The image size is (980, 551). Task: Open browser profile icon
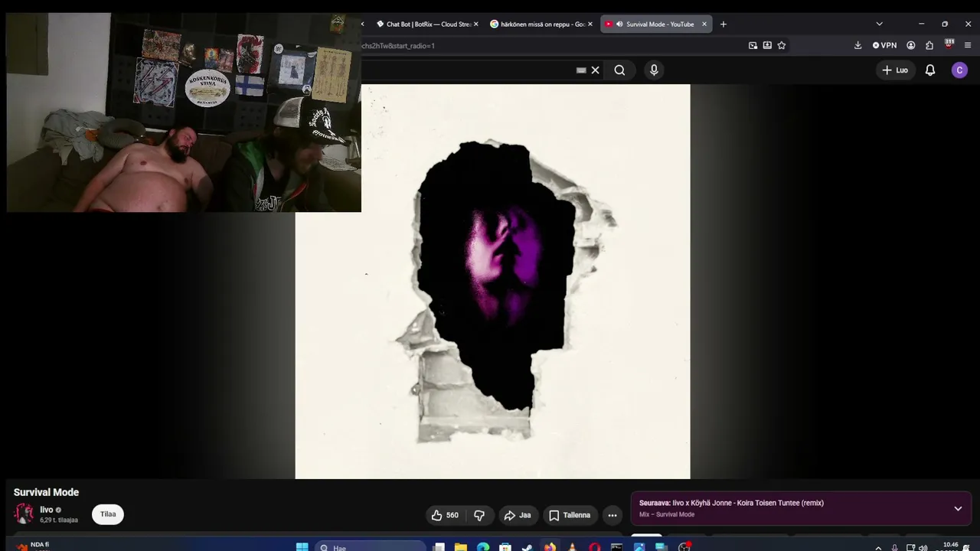[x=911, y=46]
